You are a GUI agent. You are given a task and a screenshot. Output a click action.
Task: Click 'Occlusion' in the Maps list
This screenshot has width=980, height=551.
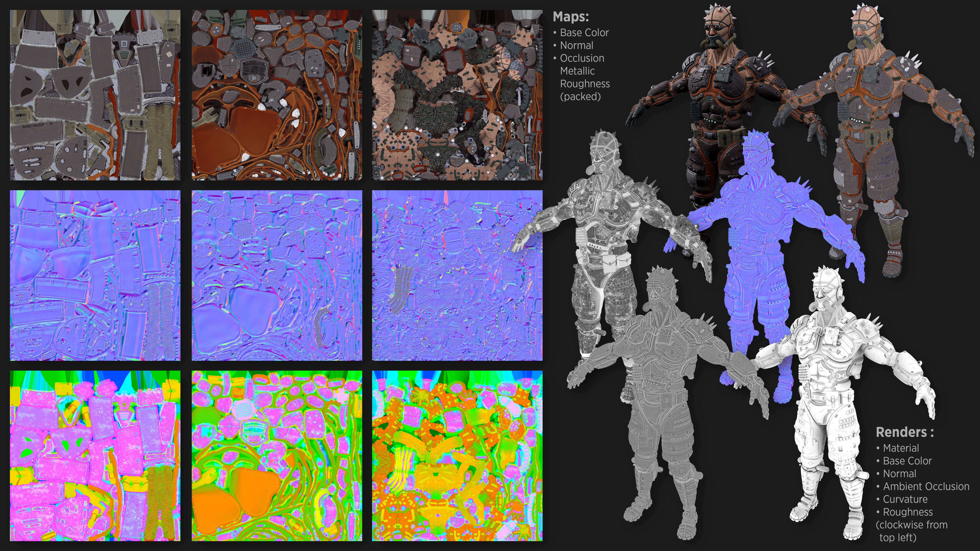[582, 58]
